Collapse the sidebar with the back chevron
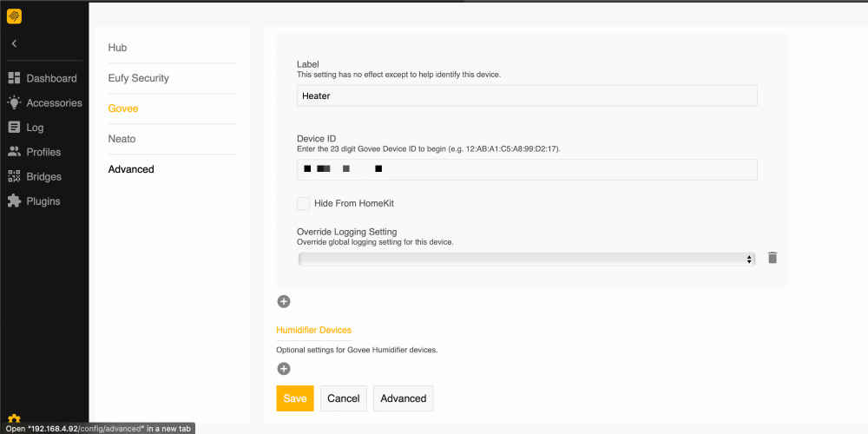 [x=14, y=43]
